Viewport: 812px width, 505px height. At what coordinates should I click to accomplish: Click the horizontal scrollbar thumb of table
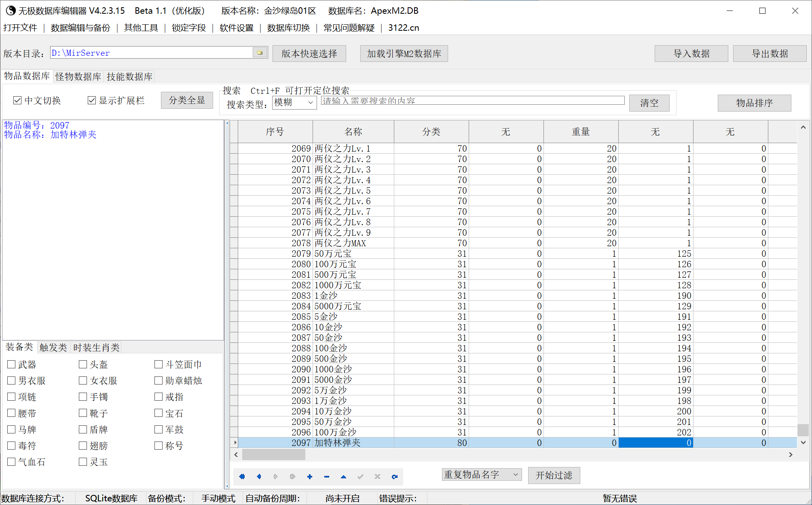point(273,454)
